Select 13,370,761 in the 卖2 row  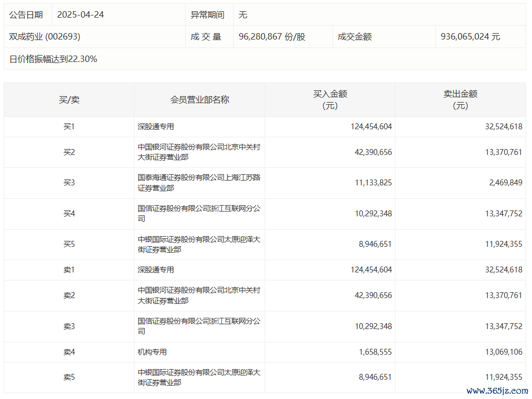pos(504,295)
